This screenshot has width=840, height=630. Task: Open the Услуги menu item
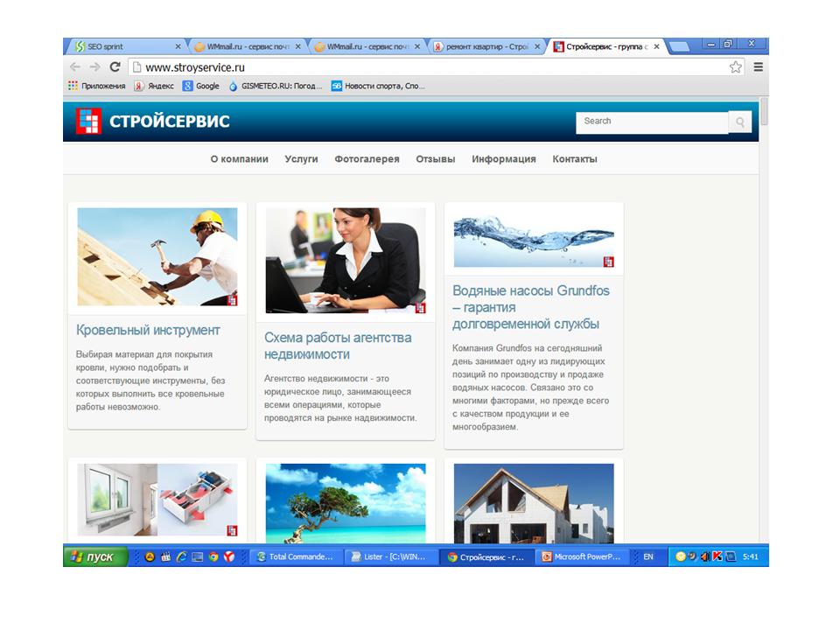pos(301,159)
